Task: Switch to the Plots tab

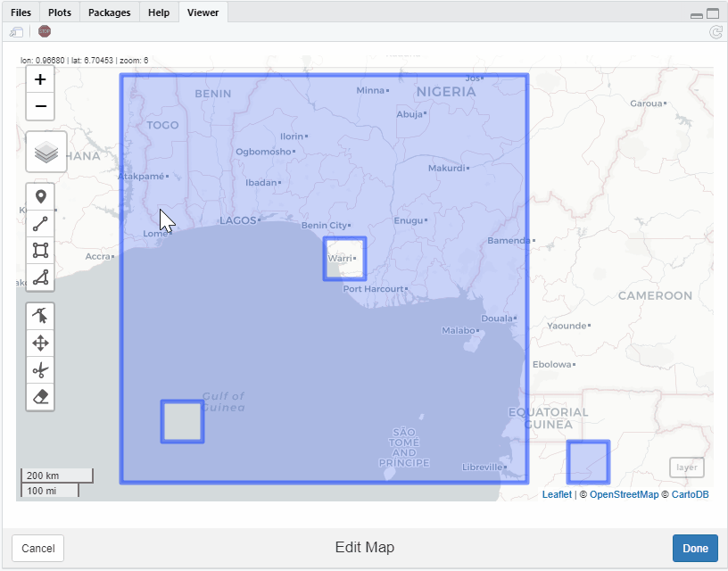Action: 59,12
